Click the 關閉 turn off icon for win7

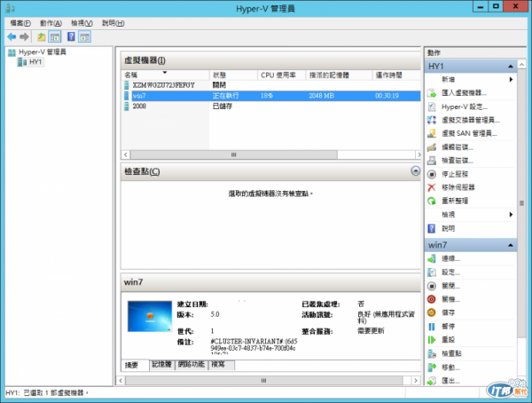pos(431,286)
